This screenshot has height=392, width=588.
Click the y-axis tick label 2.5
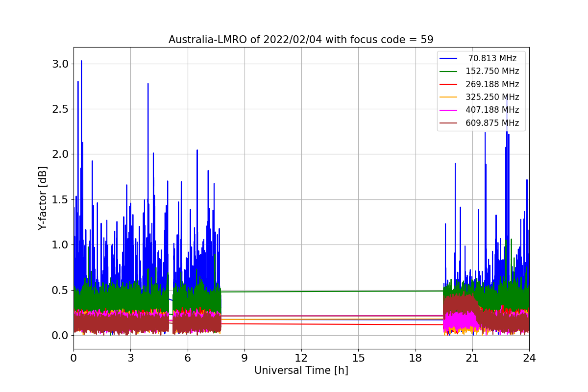[60, 109]
